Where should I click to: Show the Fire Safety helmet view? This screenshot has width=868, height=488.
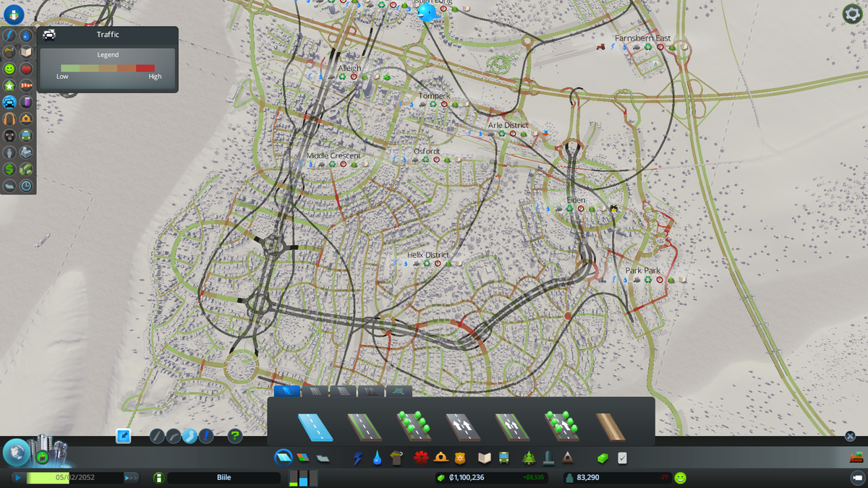(x=26, y=119)
